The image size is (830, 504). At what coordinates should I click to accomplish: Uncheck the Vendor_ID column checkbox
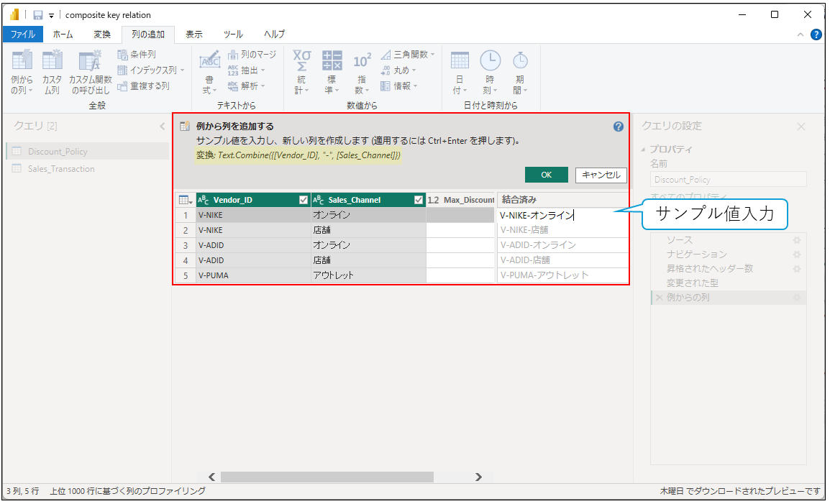[303, 200]
